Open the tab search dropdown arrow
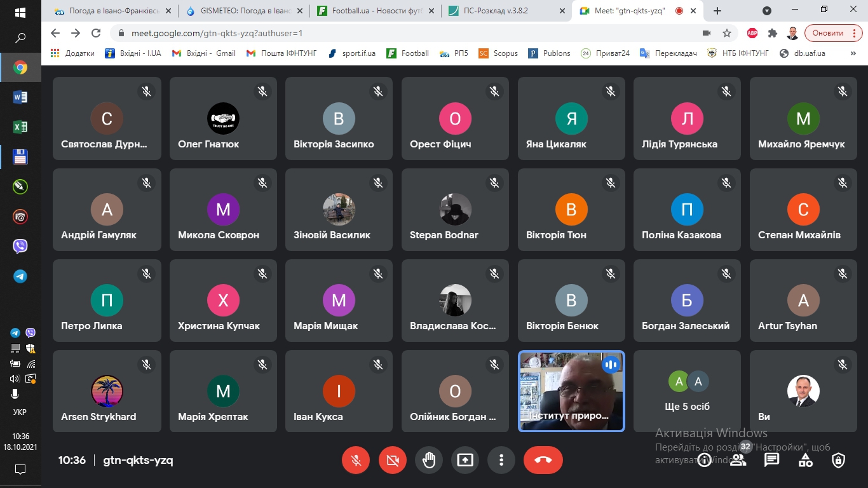 click(x=767, y=11)
